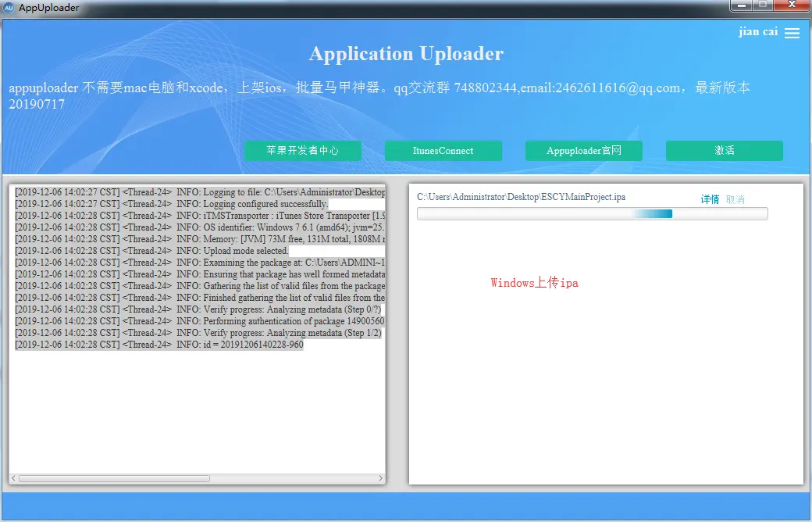Screen dimensions: 812x522
Task: Minimize the AppUploader window
Action: pyautogui.click(x=741, y=5)
